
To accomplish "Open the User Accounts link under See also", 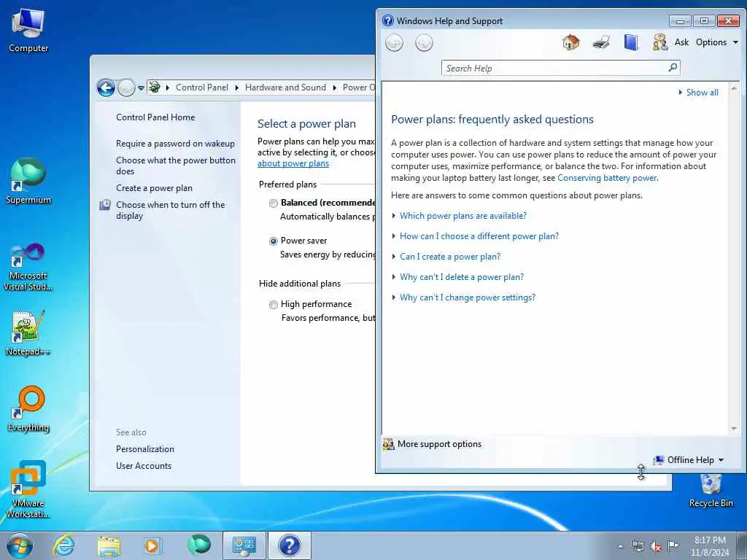I will [x=144, y=466].
